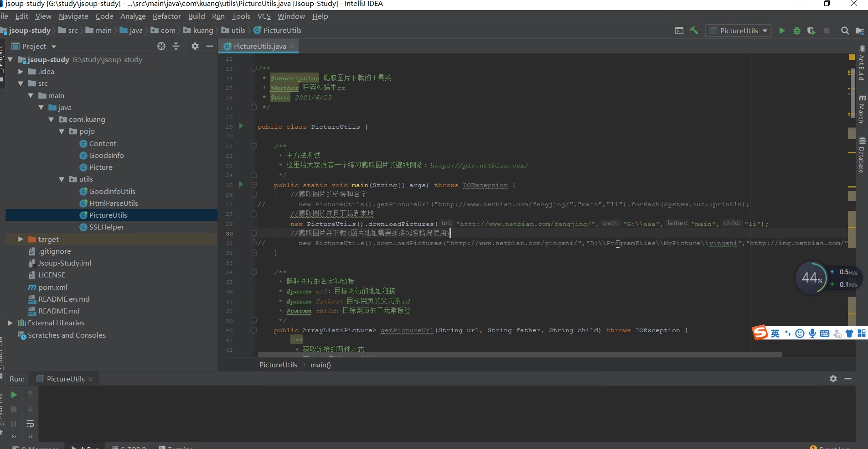
Task: Collapse the pojo package
Action: click(x=62, y=131)
